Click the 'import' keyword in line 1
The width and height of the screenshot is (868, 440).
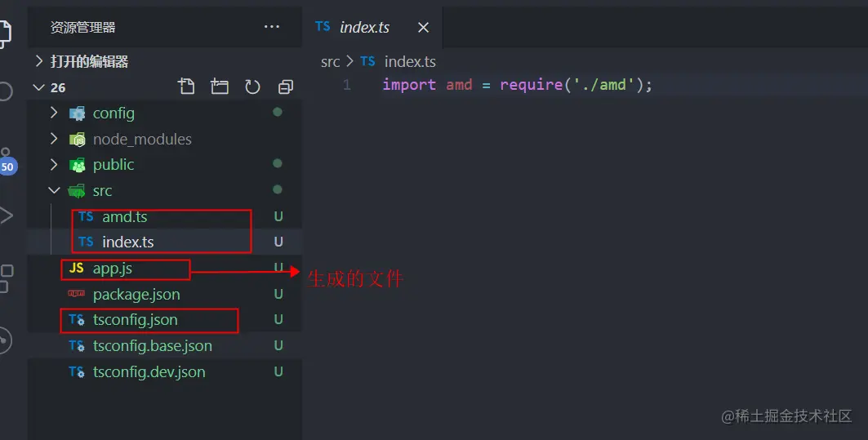409,85
